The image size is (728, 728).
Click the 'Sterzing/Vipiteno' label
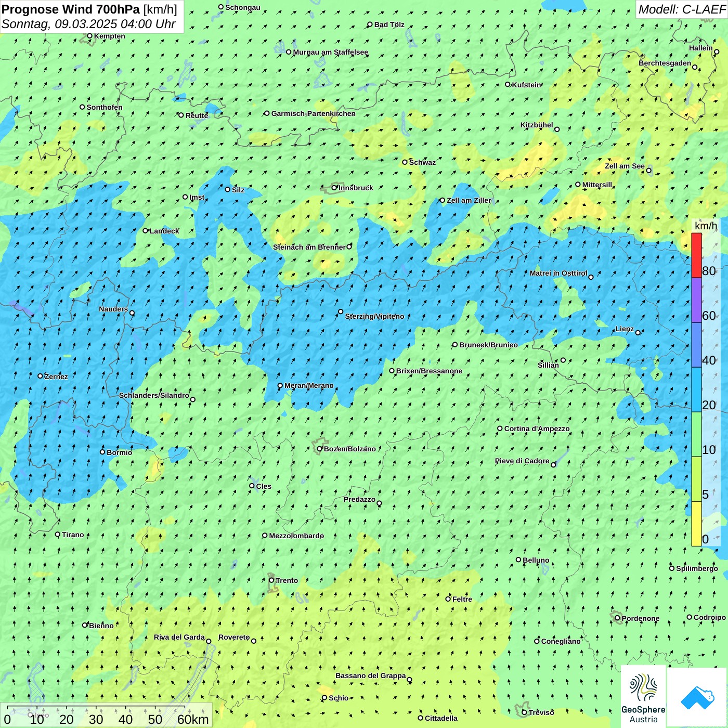click(374, 316)
